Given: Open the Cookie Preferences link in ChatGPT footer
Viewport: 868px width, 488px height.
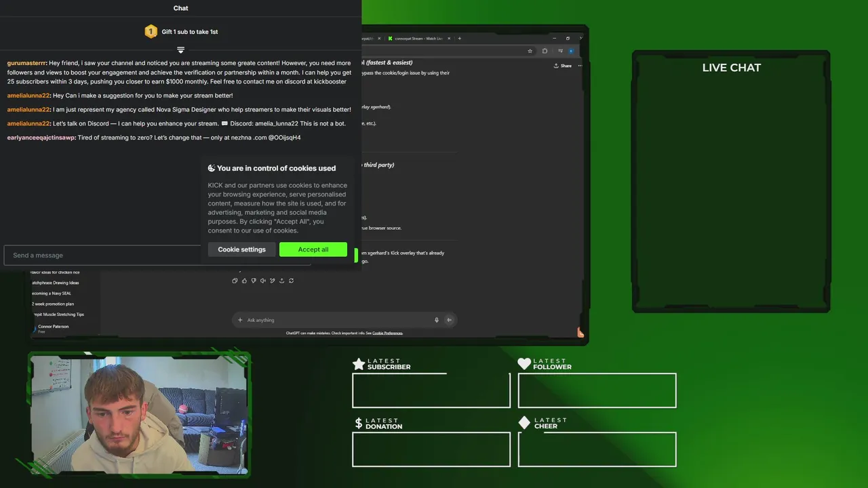Looking at the screenshot, I should [387, 333].
